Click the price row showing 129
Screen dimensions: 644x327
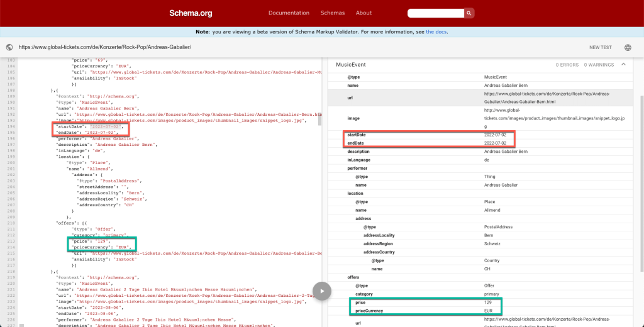click(480, 302)
